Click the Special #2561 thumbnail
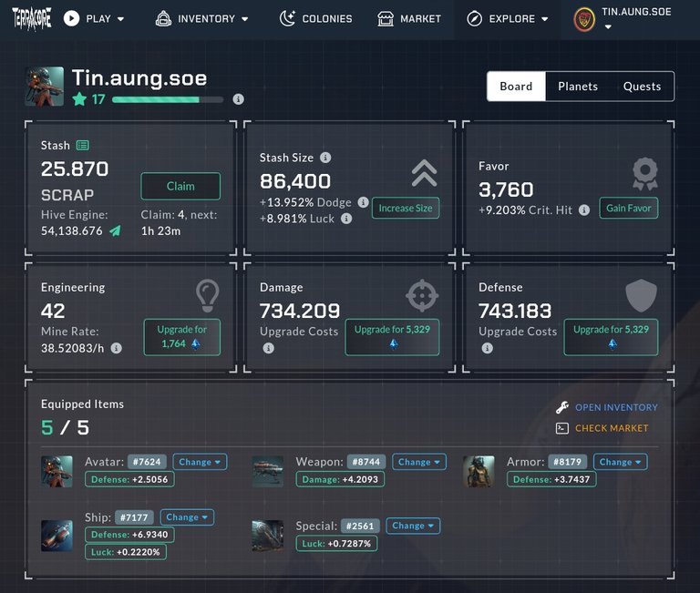Screen dimensions: 700x593 click(267, 536)
